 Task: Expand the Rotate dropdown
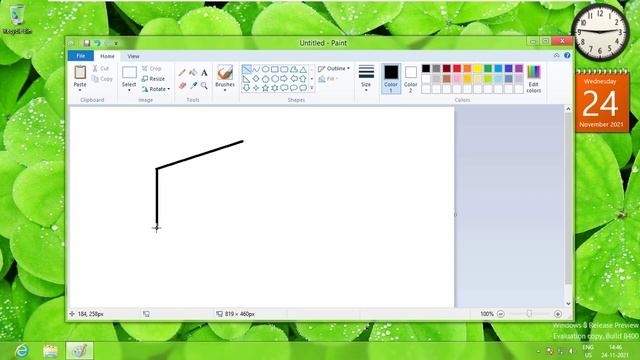click(x=169, y=89)
